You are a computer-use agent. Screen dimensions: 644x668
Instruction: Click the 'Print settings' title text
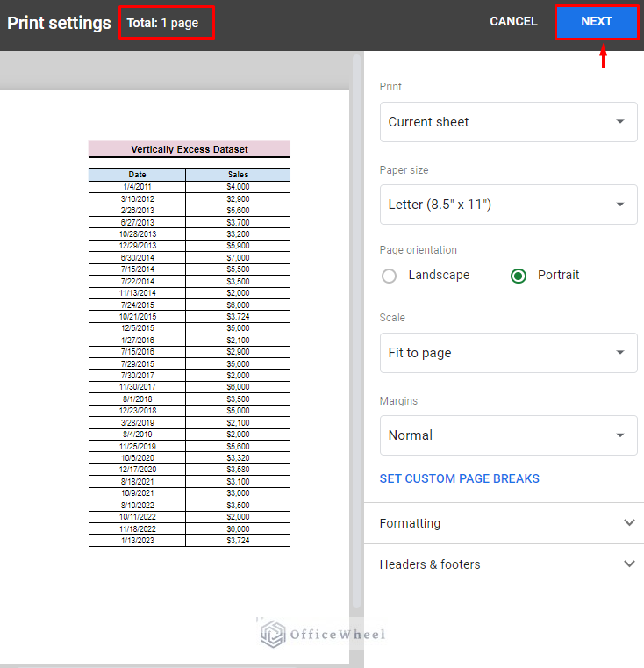[59, 23]
